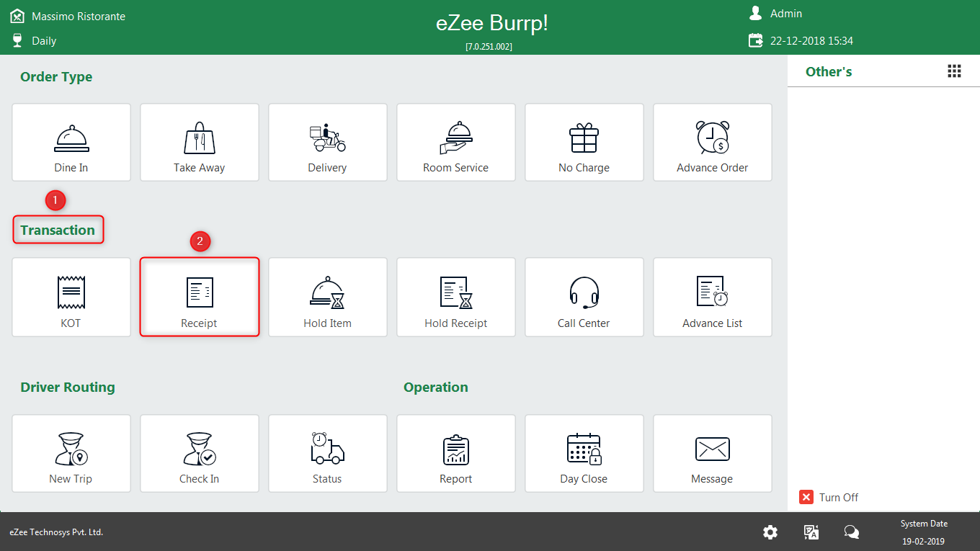980x551 pixels.
Task: Click the version number [7.0.251.002]
Action: pos(489,46)
